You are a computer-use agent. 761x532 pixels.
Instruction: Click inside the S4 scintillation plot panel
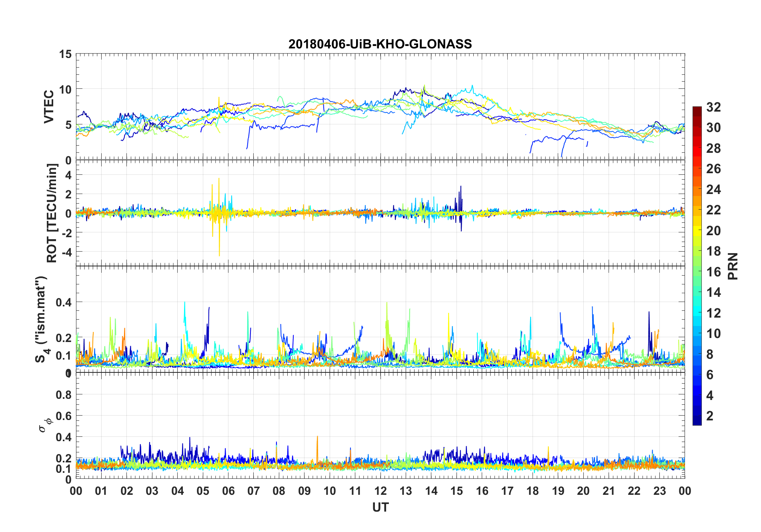click(380, 319)
